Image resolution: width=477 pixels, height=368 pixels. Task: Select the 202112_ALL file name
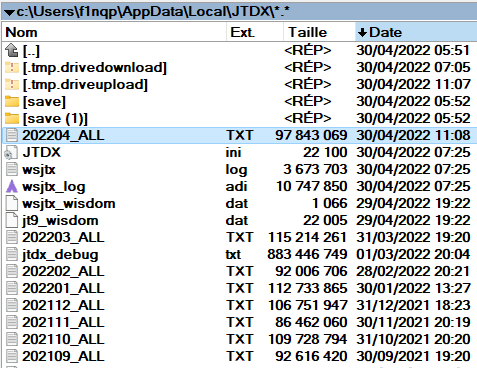63,305
